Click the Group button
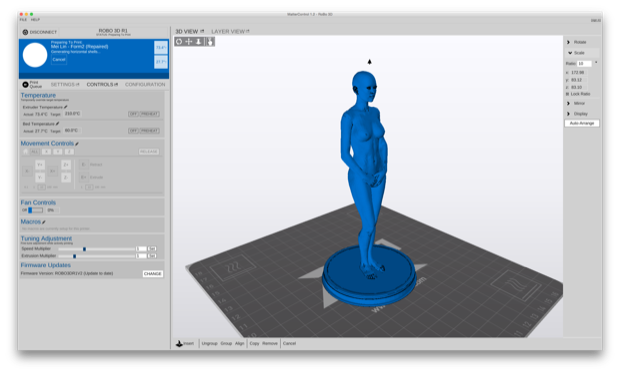 tap(226, 343)
